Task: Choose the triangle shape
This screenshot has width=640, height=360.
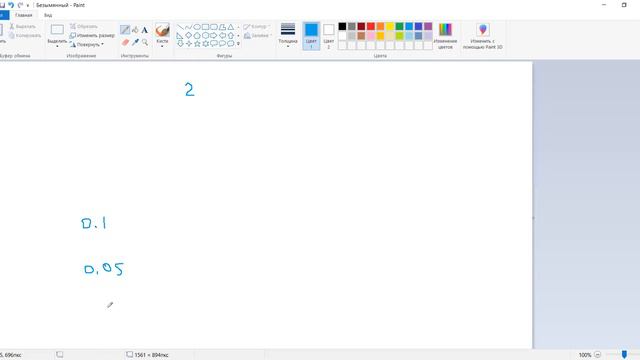Action: (231, 27)
